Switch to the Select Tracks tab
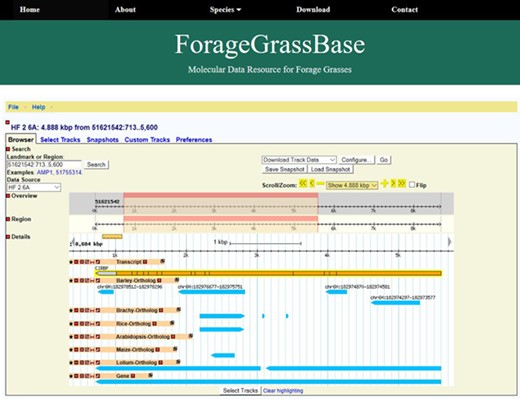 (60, 140)
